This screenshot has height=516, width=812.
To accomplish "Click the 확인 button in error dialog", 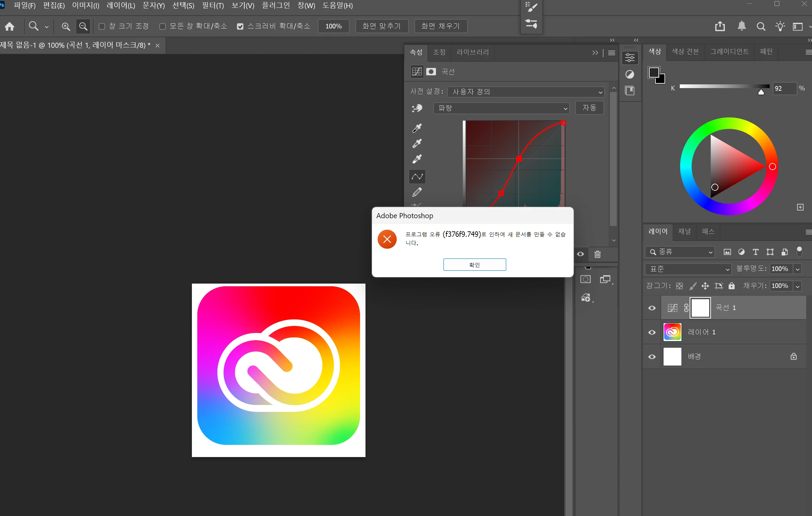I will click(474, 265).
